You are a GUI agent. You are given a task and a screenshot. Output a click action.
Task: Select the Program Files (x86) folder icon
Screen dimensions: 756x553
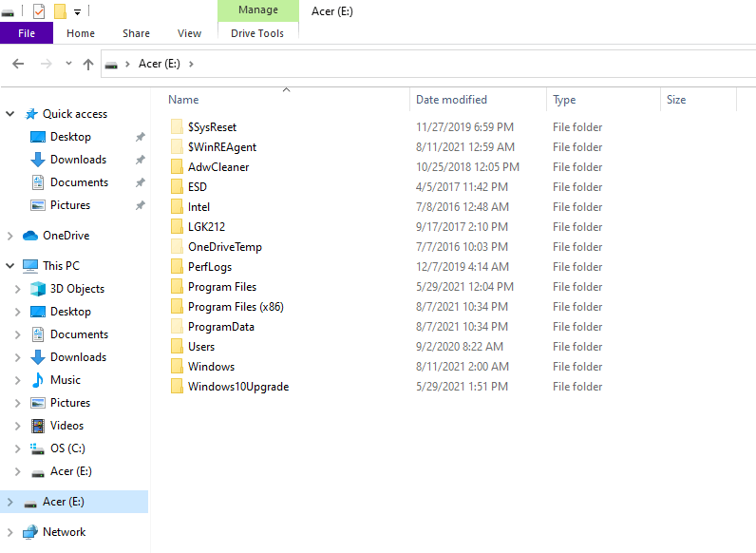pyautogui.click(x=177, y=306)
